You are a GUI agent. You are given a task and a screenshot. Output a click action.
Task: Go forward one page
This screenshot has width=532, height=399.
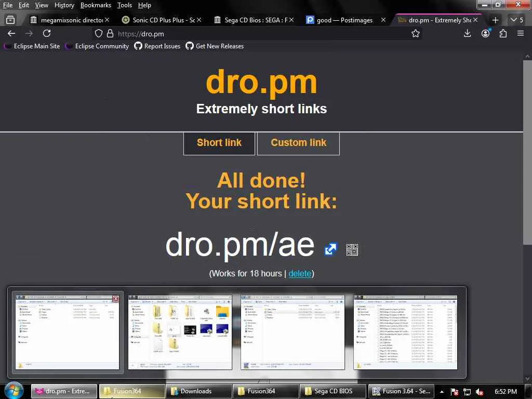pyautogui.click(x=29, y=33)
